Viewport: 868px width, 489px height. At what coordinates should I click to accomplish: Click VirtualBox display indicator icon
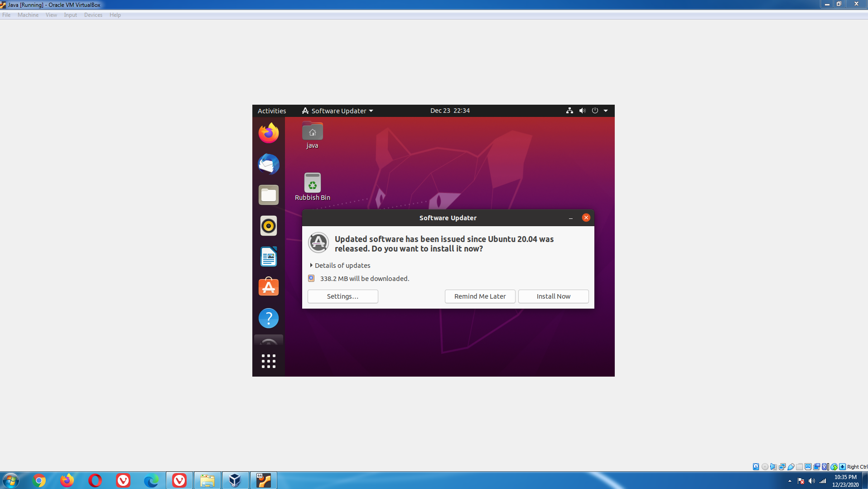tap(808, 466)
